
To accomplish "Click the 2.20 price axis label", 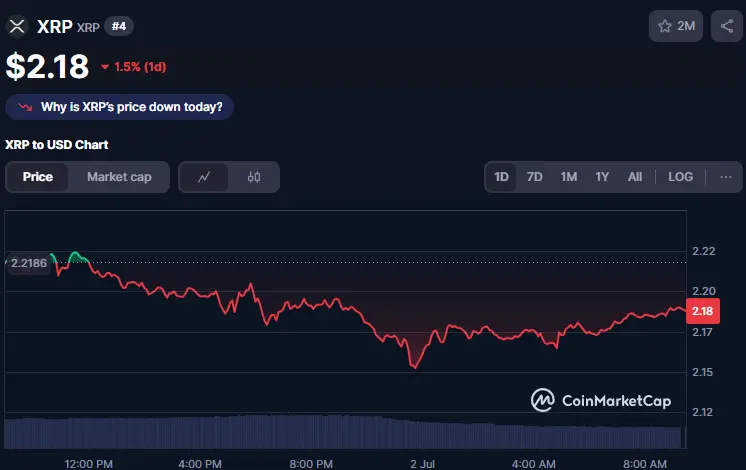I will 704,291.
